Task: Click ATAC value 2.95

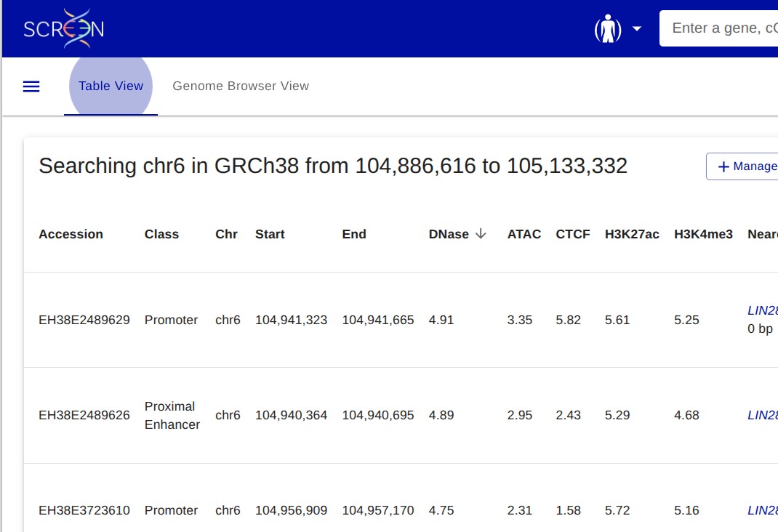Action: pyautogui.click(x=519, y=415)
